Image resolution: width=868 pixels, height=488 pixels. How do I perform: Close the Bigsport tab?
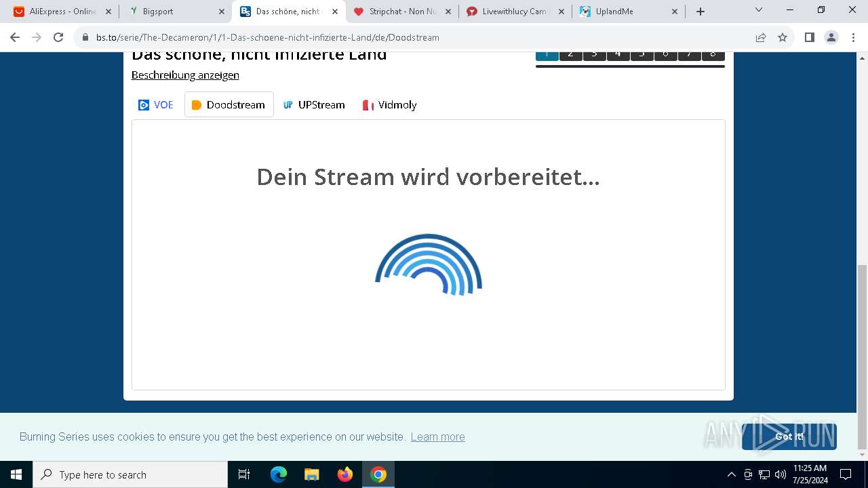(222, 12)
